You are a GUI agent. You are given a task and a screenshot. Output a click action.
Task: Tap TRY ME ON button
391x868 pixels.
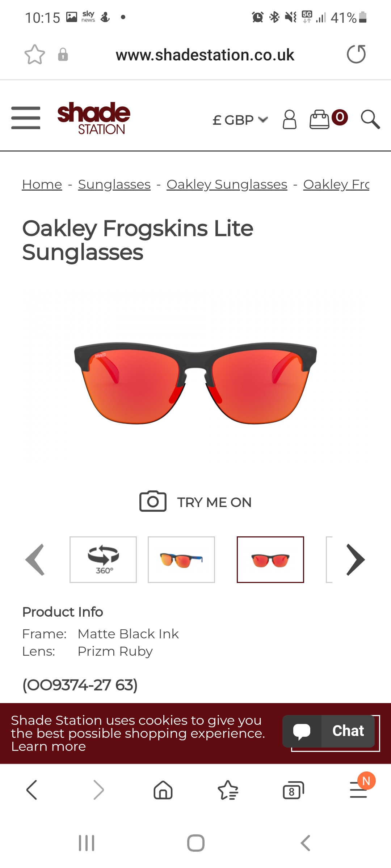tap(195, 502)
